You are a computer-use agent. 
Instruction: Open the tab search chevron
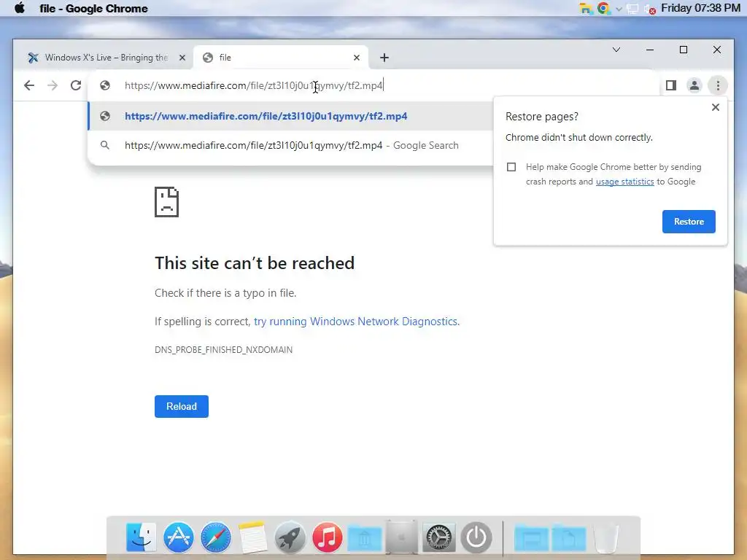(616, 50)
